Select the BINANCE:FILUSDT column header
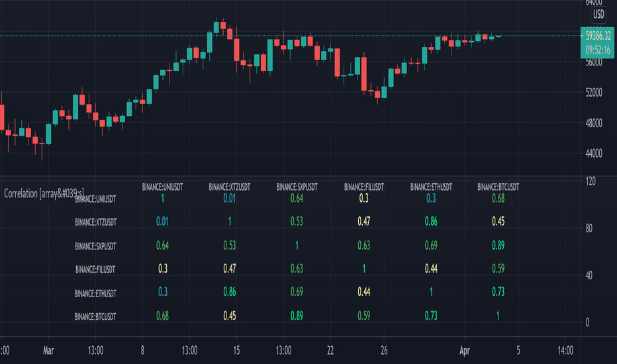 click(363, 187)
